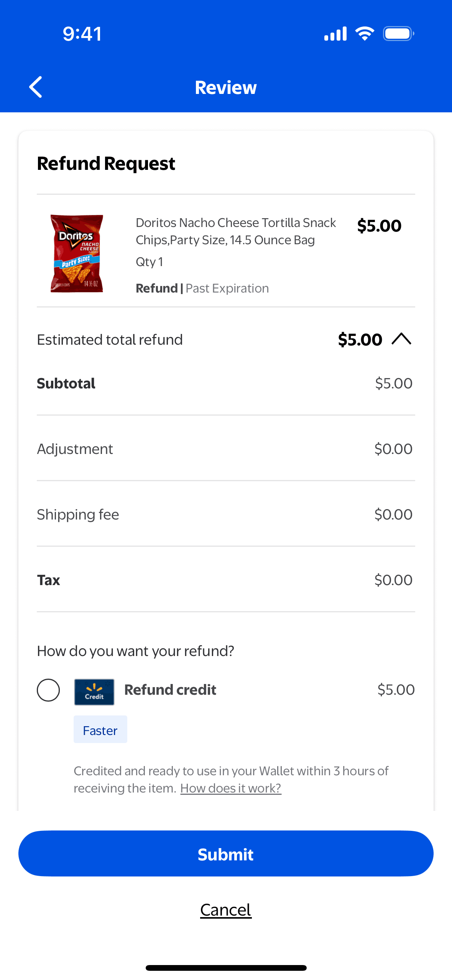Tap the Estimated total refund label
The height and width of the screenshot is (980, 452).
point(110,340)
